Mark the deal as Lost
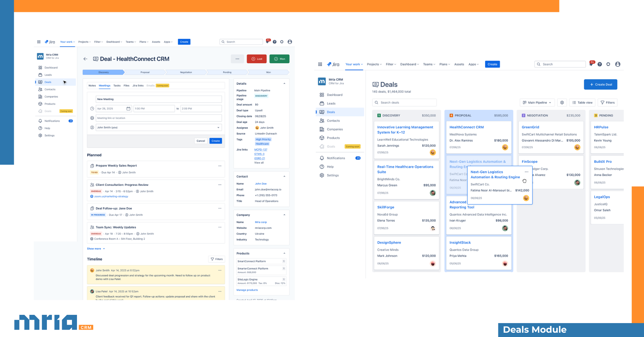Screen dimensions: 644x337 pyautogui.click(x=257, y=59)
